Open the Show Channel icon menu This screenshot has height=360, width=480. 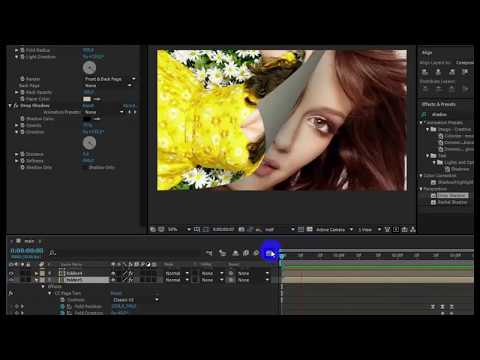click(x=259, y=229)
